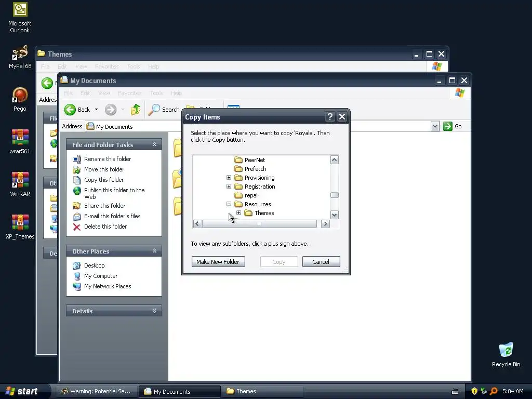The height and width of the screenshot is (399, 532).
Task: Collapse the File and Folder Tasks panel
Action: click(154, 144)
